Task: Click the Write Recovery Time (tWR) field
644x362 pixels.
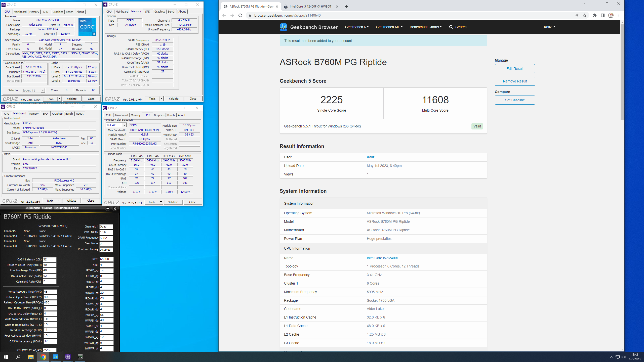Action: (x=50, y=292)
